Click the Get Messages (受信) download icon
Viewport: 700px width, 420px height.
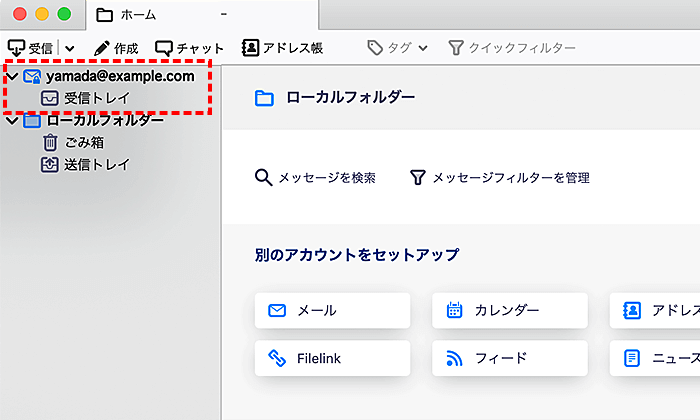point(17,48)
